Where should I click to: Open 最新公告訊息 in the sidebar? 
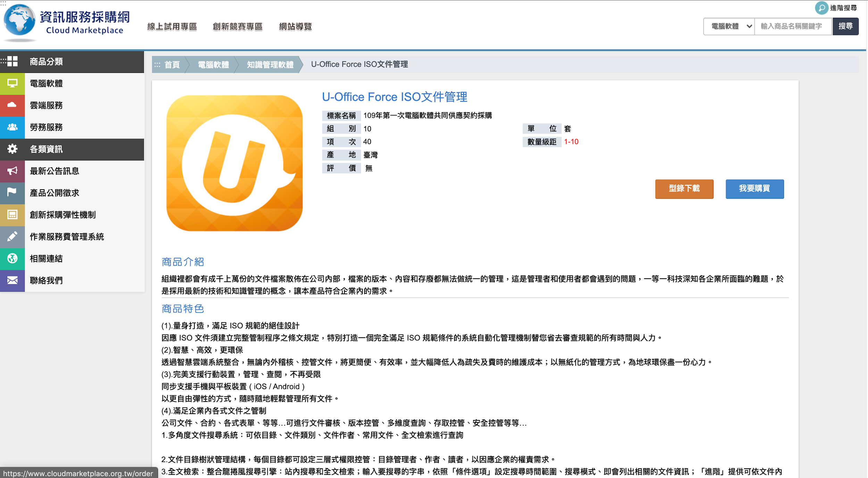pos(55,171)
